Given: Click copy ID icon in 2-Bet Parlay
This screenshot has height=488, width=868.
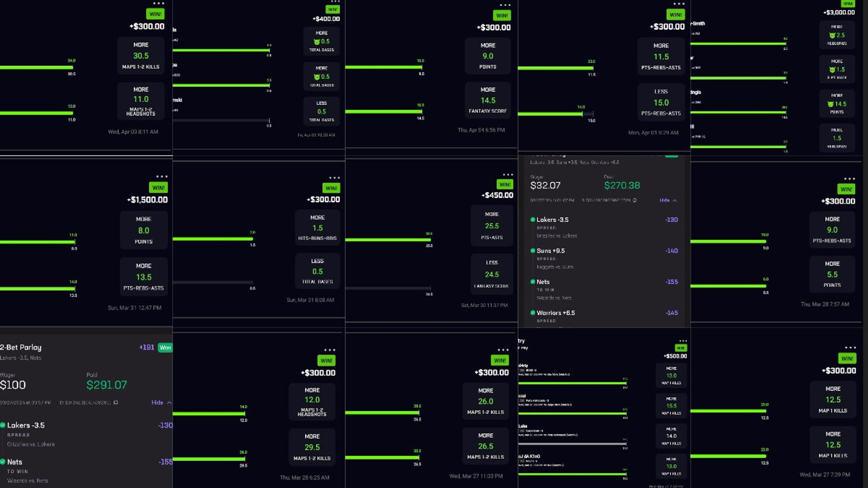Looking at the screenshot, I should click(x=116, y=403).
